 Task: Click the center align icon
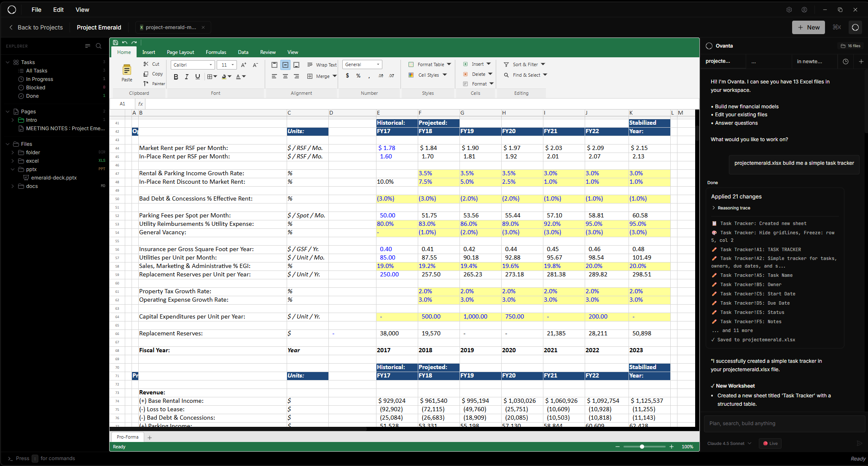click(x=285, y=76)
